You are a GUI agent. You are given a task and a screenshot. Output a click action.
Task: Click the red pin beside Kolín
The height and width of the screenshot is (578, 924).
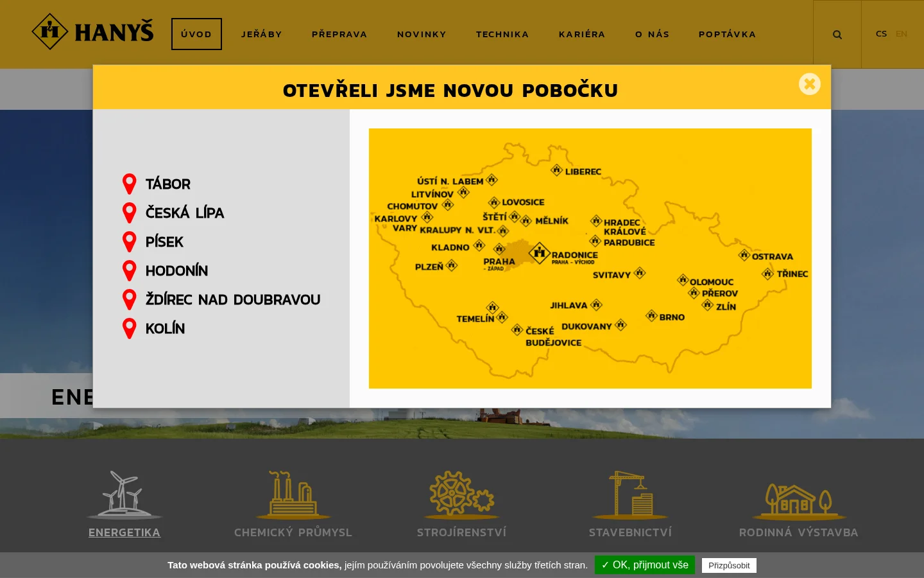click(130, 329)
